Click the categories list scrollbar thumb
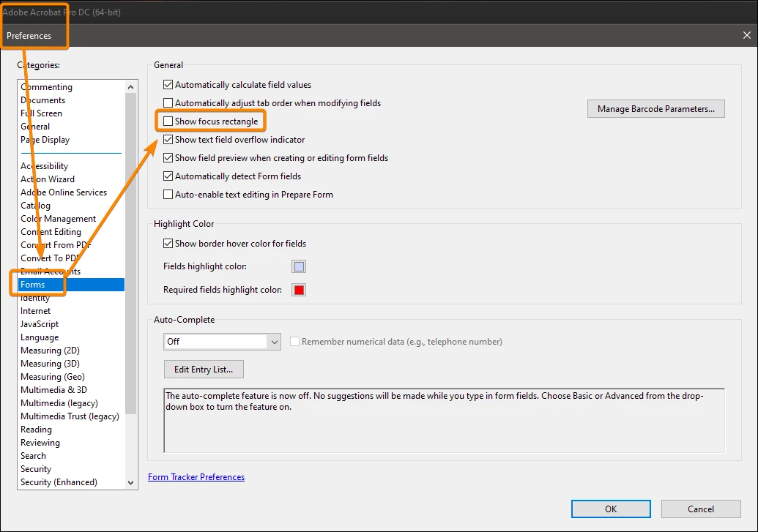 click(130, 254)
